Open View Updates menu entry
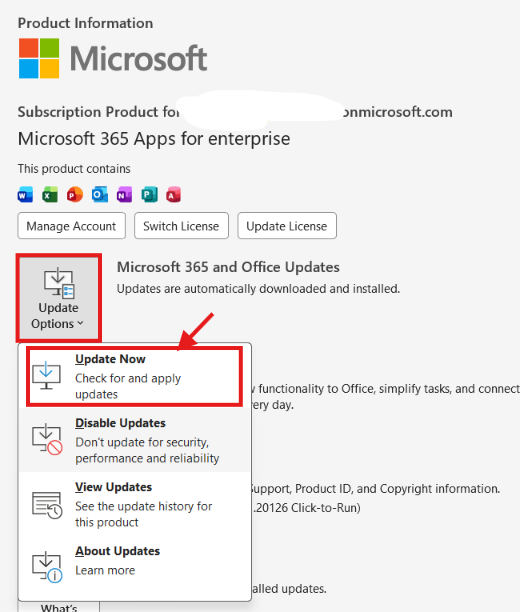Screen dimensions: 520x612 pos(134,504)
